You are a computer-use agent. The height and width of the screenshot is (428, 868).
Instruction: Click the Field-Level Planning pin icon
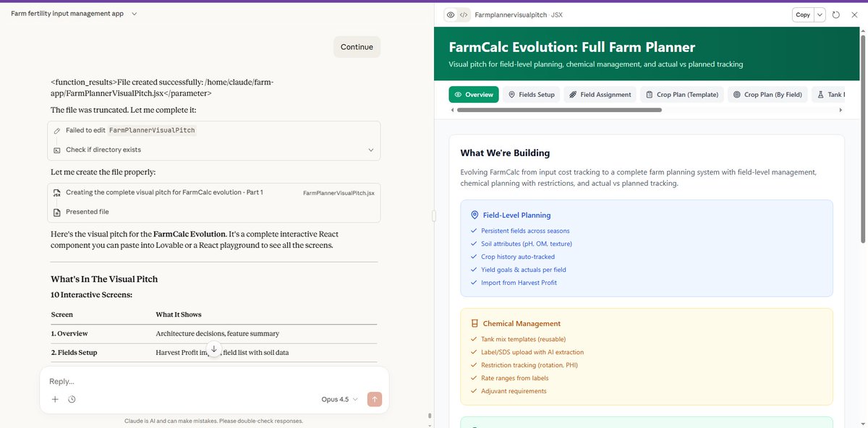pos(475,215)
